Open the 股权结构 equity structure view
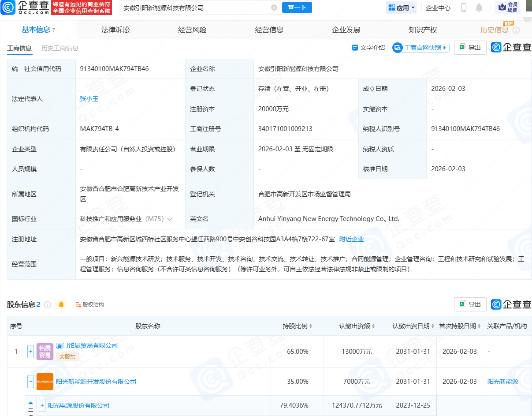This screenshot has width=532, height=416. (90, 304)
